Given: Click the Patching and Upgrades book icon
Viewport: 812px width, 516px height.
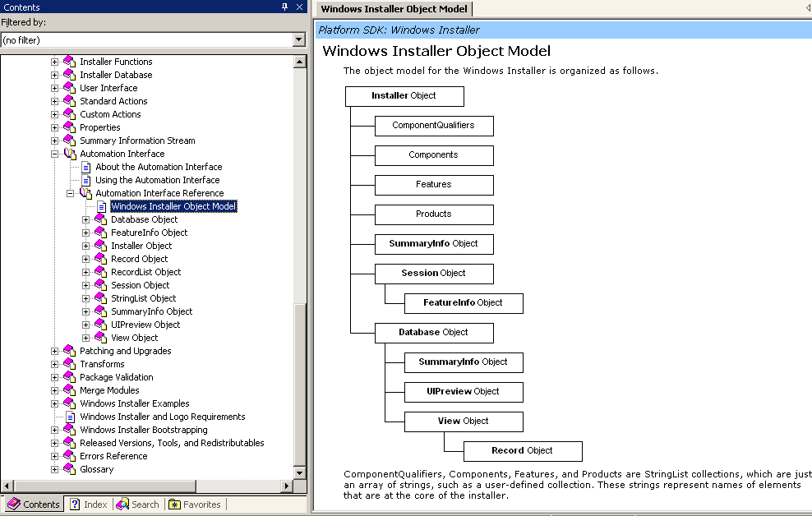Looking at the screenshot, I should (69, 351).
